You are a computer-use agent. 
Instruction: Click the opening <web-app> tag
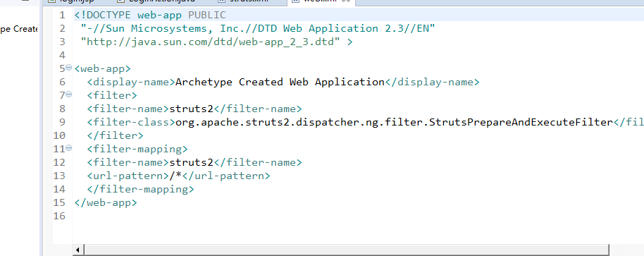(103, 68)
